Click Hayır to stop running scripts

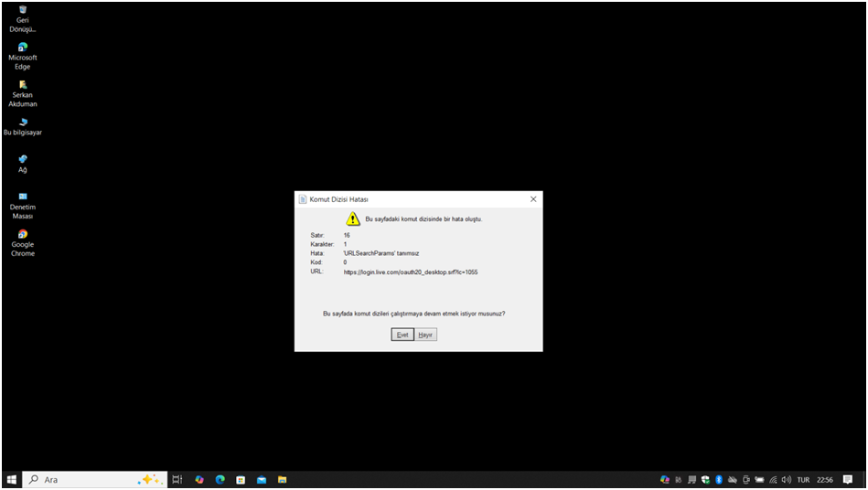[425, 335]
